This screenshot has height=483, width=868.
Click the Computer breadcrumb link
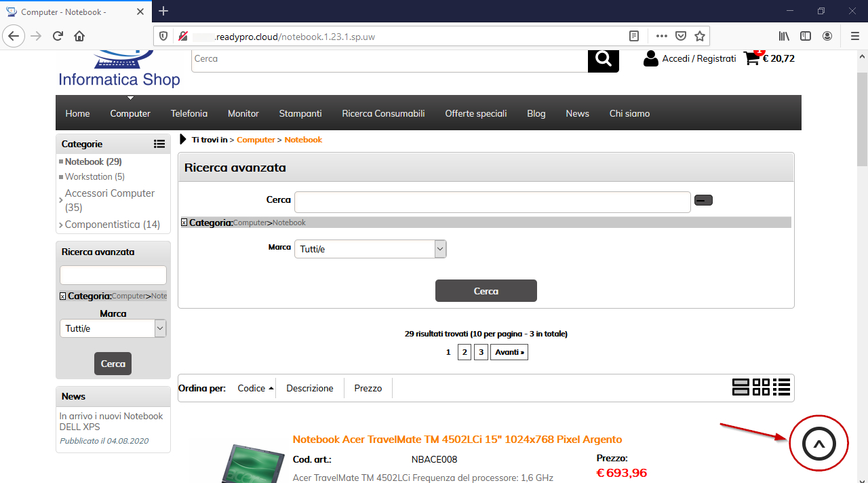256,140
